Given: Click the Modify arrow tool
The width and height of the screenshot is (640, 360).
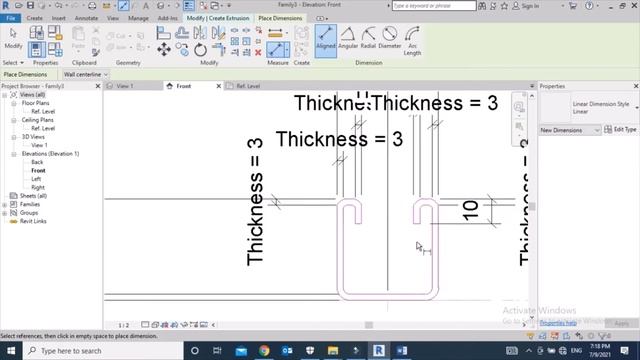Looking at the screenshot, I should (x=13, y=38).
